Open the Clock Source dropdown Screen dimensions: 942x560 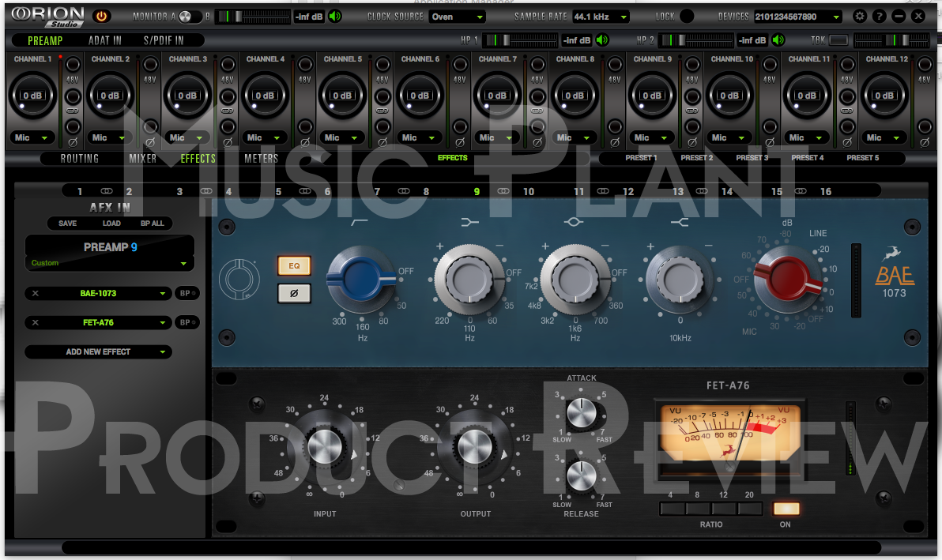pyautogui.click(x=458, y=17)
